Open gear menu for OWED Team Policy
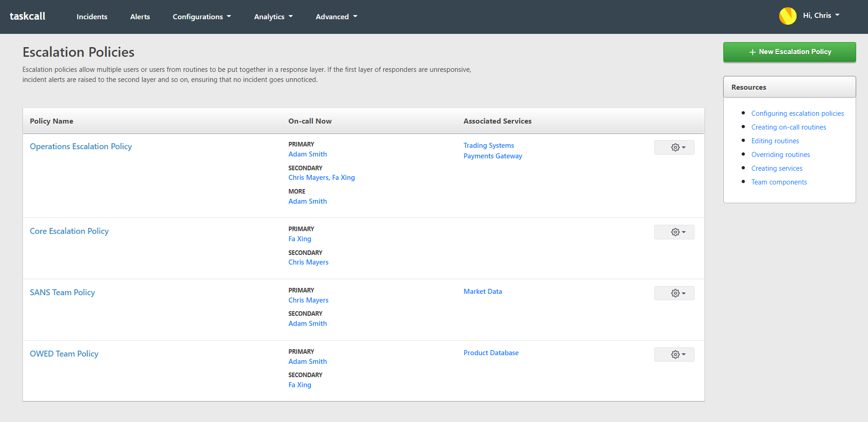This screenshot has height=422, width=868. pyautogui.click(x=674, y=355)
